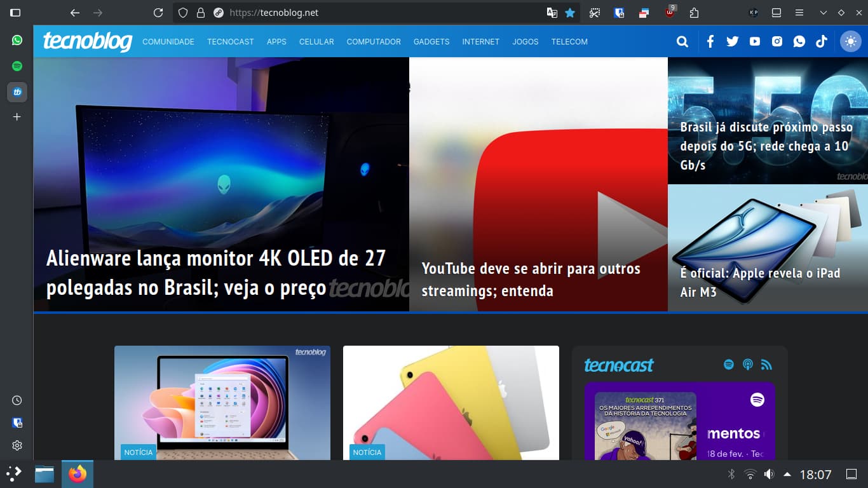Open Tecnocast podcast feed icon

point(748,365)
